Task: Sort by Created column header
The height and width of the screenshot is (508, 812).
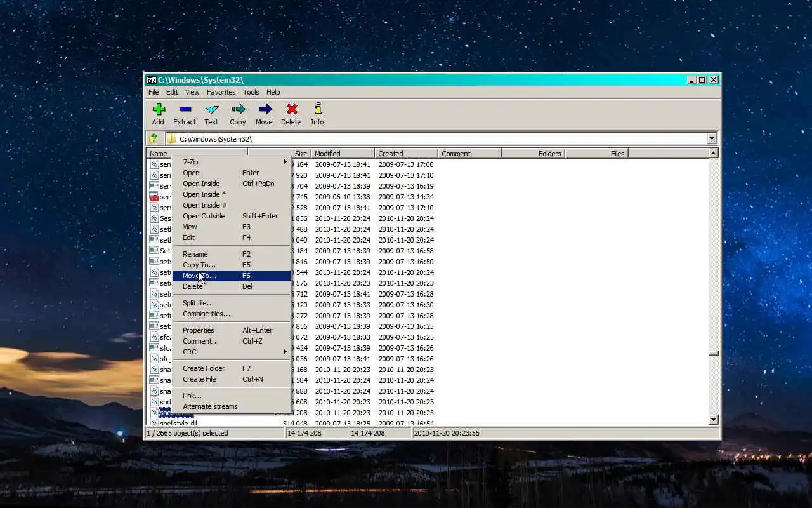Action: coord(406,154)
